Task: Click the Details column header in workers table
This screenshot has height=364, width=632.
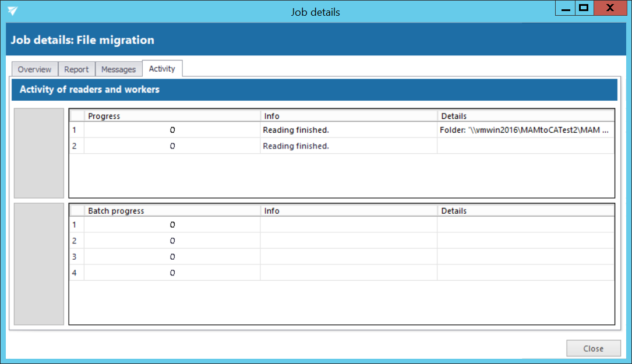Action: (525, 211)
